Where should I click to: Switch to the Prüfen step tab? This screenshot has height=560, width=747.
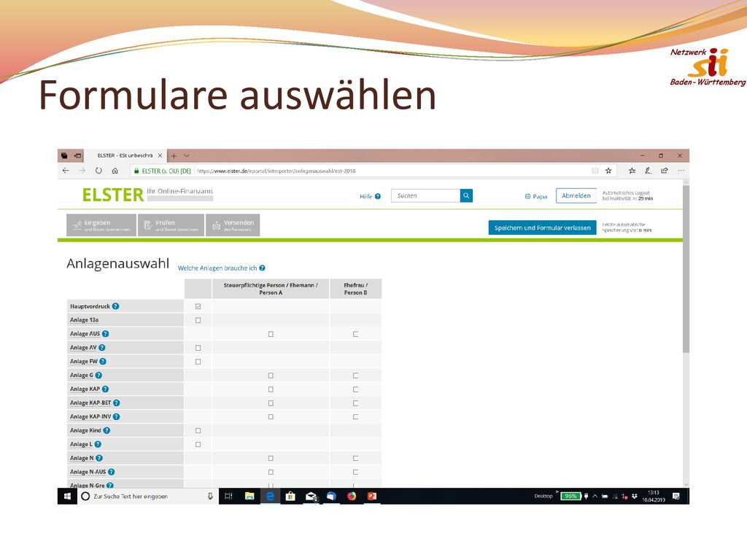click(x=171, y=225)
